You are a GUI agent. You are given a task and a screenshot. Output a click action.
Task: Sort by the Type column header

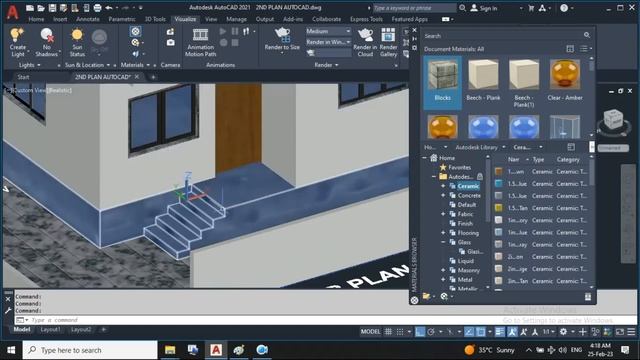click(x=538, y=159)
